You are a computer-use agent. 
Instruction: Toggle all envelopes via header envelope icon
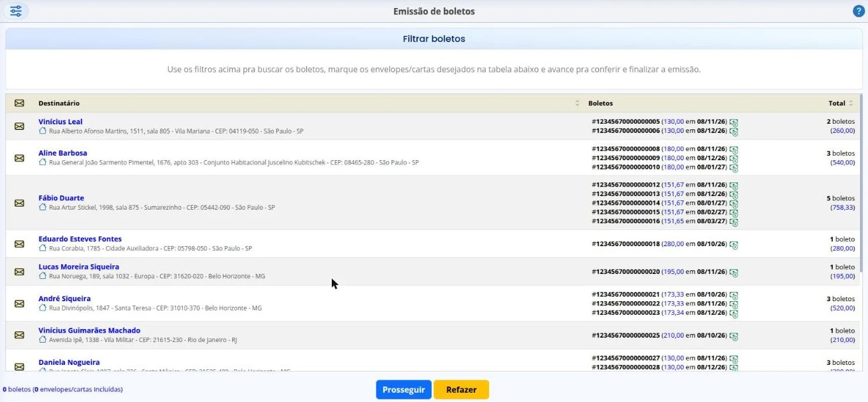click(x=19, y=103)
